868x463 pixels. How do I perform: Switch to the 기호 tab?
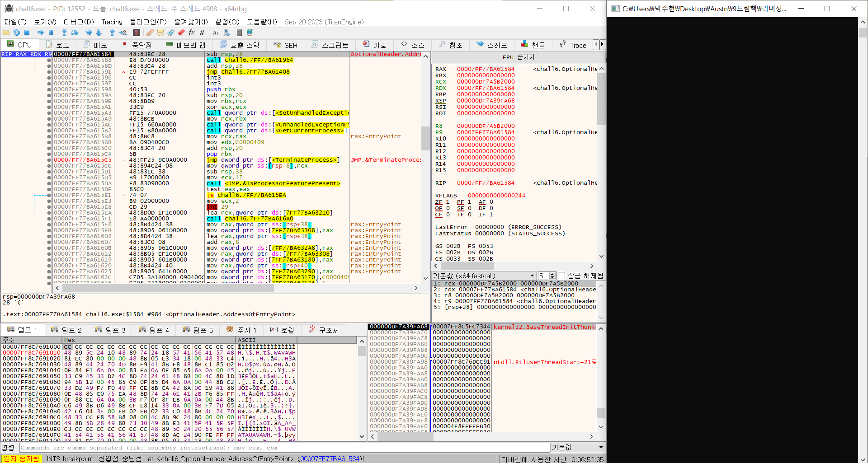(374, 45)
